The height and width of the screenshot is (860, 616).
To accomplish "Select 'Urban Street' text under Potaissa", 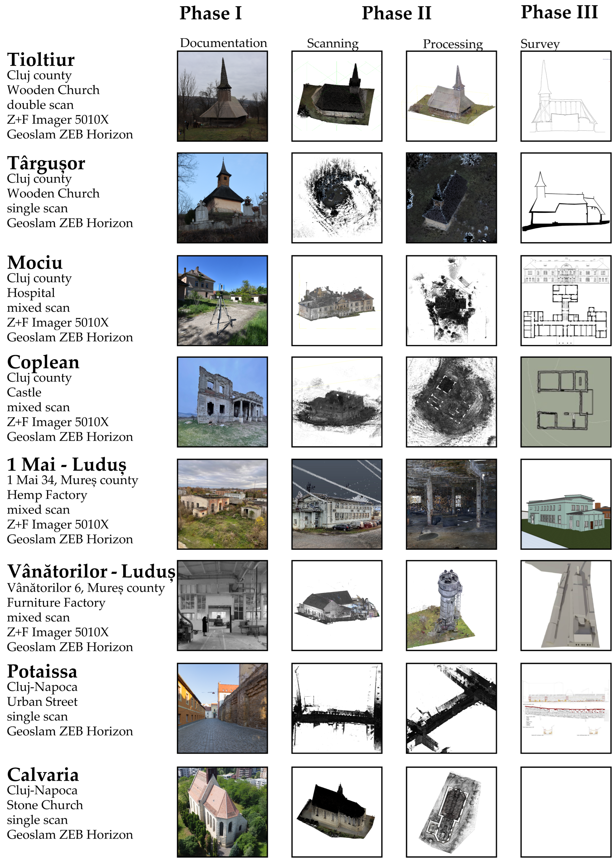I will coord(42,702).
